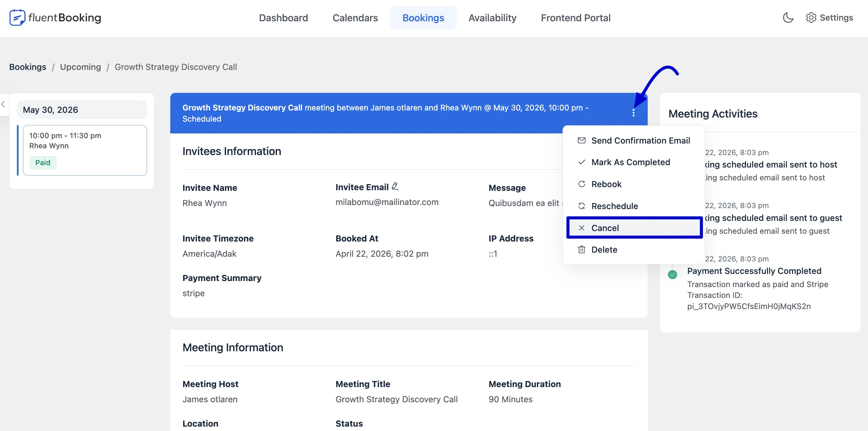Click the invitee name Rhea Wynn value

204,203
